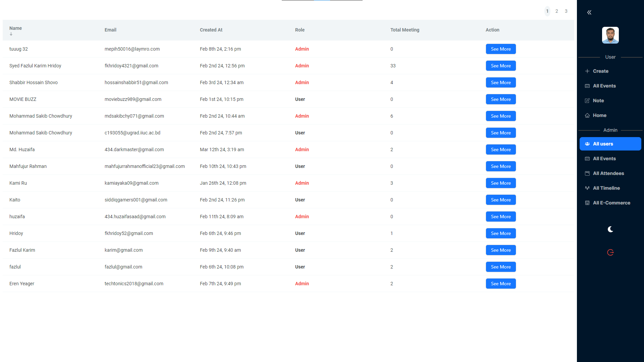Go to page 2 of the user list

coord(557,11)
